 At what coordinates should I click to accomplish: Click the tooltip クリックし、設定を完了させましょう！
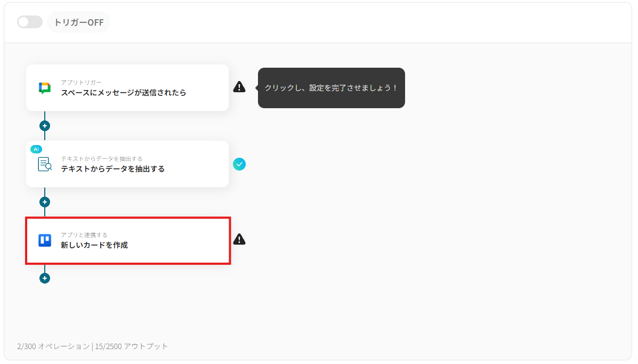pyautogui.click(x=331, y=87)
